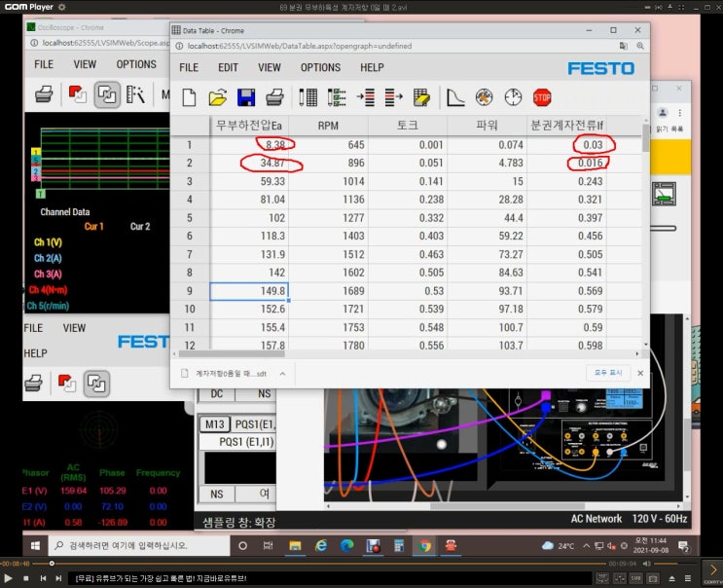Click the DC button in metering panel
723x588 pixels.
pyautogui.click(x=217, y=394)
